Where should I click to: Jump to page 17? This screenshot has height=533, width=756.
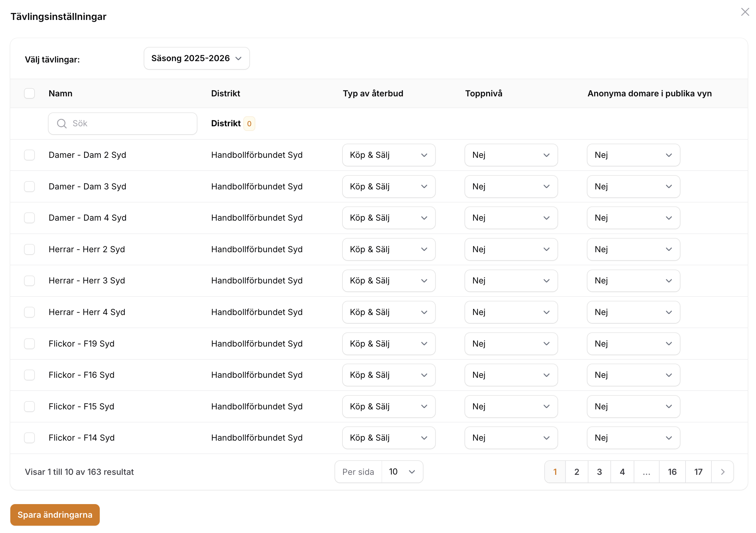point(698,472)
